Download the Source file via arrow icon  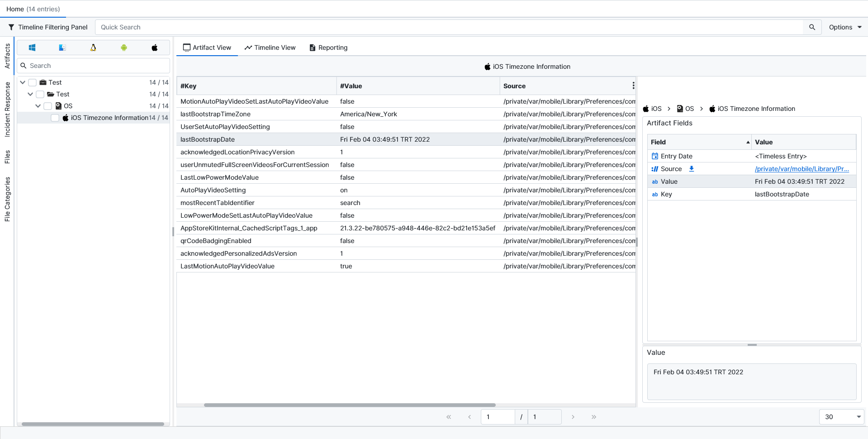[x=691, y=169]
